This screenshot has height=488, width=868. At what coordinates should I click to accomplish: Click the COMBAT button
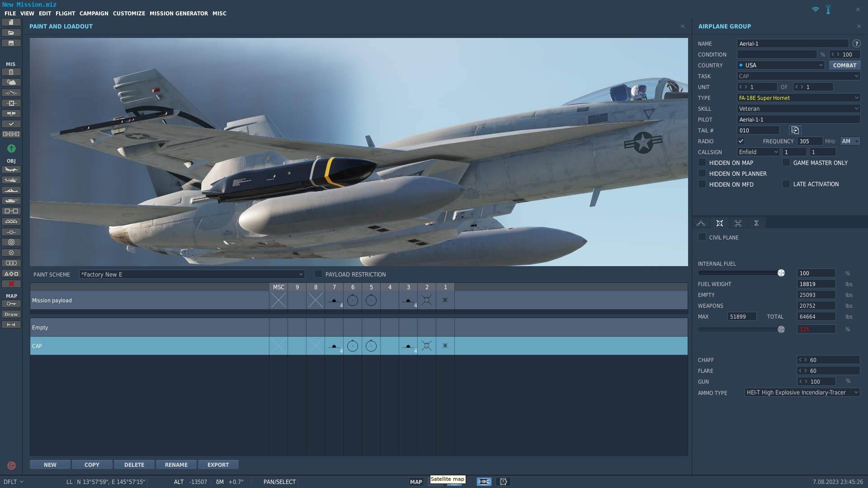[x=844, y=65]
